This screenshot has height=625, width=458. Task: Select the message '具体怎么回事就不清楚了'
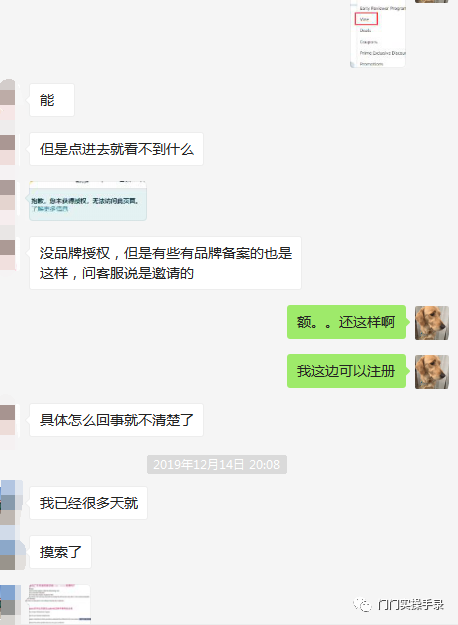(x=116, y=420)
